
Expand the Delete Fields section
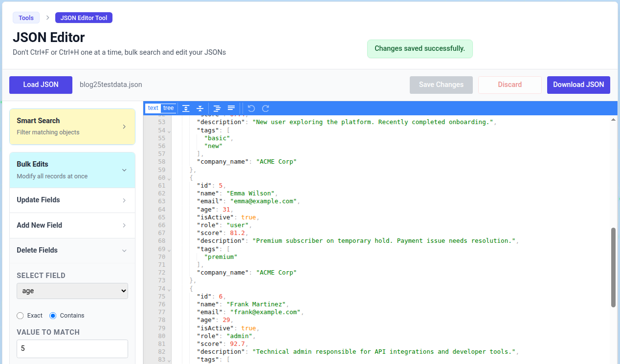pyautogui.click(x=72, y=250)
